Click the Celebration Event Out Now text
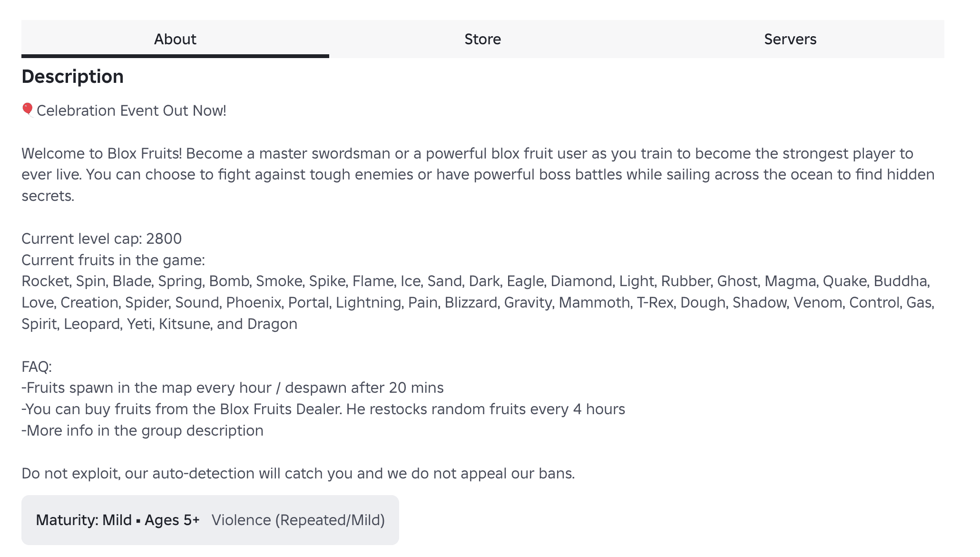The width and height of the screenshot is (980, 557). tap(132, 110)
